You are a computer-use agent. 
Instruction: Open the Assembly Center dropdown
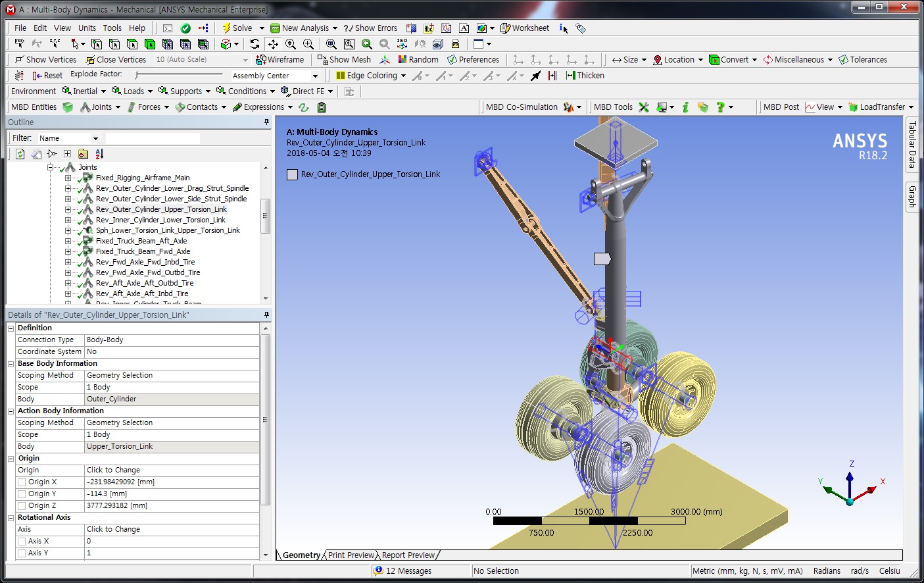315,76
